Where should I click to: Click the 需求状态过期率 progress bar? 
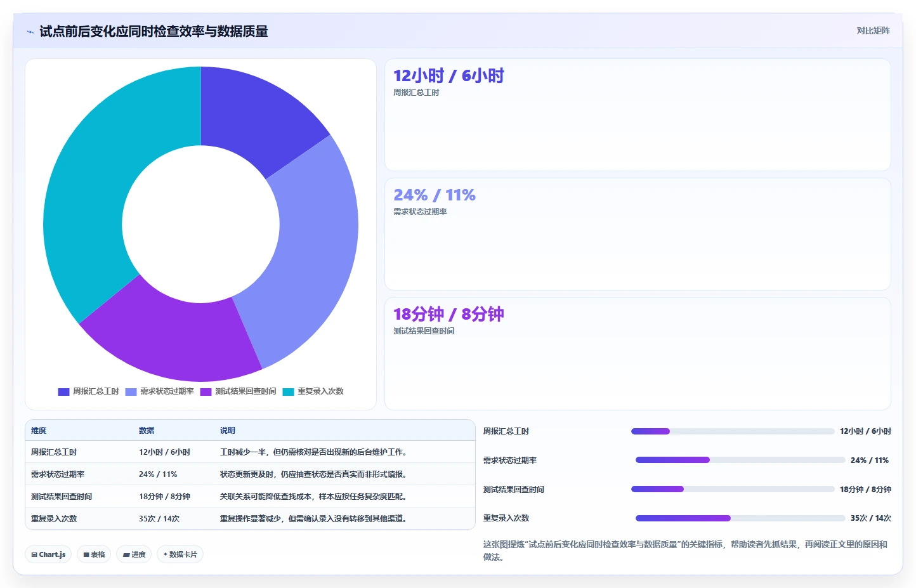(x=740, y=460)
